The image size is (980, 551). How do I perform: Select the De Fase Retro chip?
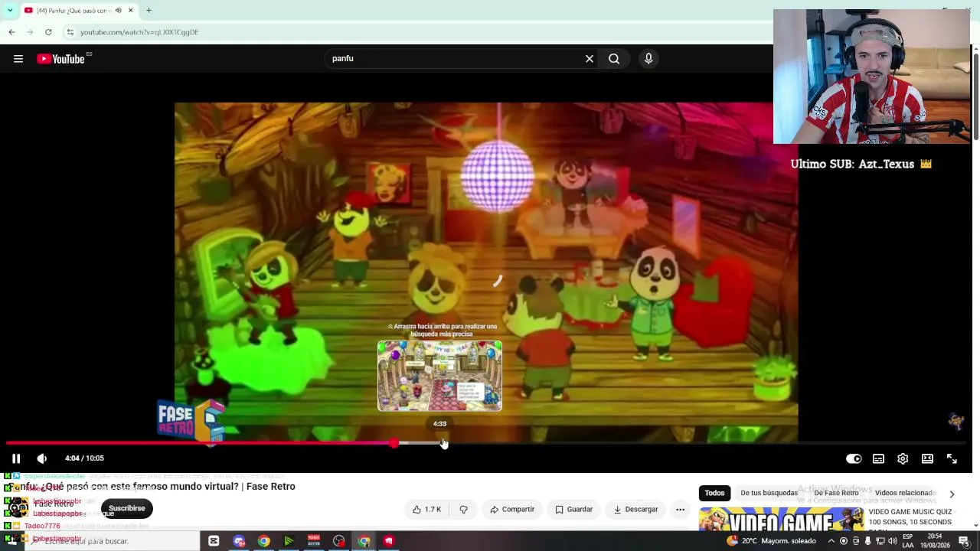(x=836, y=494)
